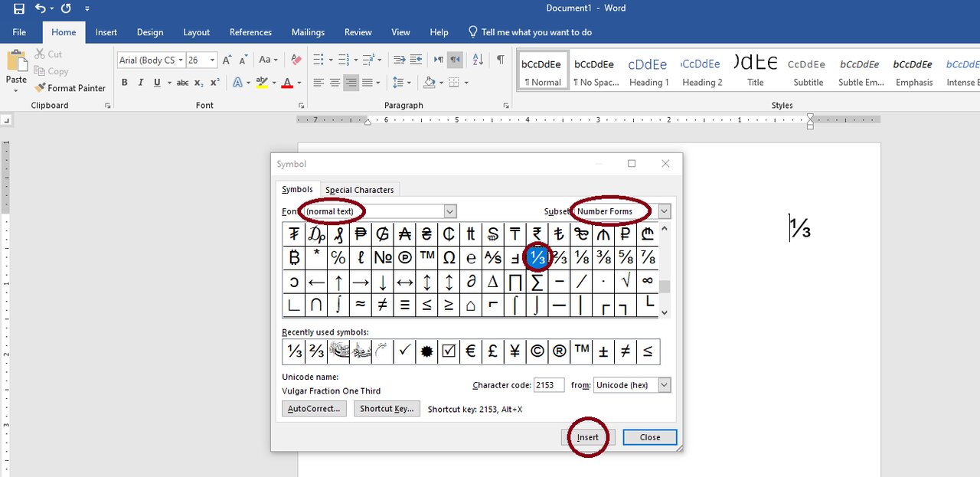This screenshot has height=477, width=980.
Task: Click the Increase Indent icon
Action: (x=416, y=60)
